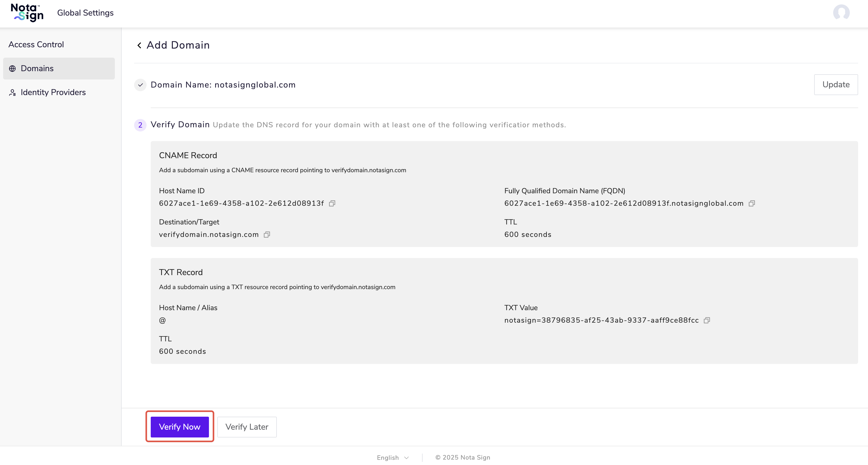Go back using the Add Domain arrow

(x=139, y=45)
